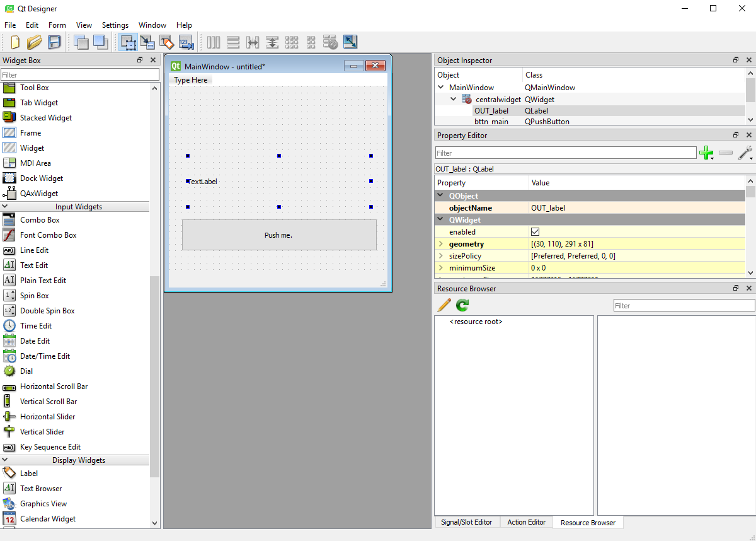Image resolution: width=756 pixels, height=541 pixels.
Task: Toggle the enabled property checkbox
Action: [535, 232]
